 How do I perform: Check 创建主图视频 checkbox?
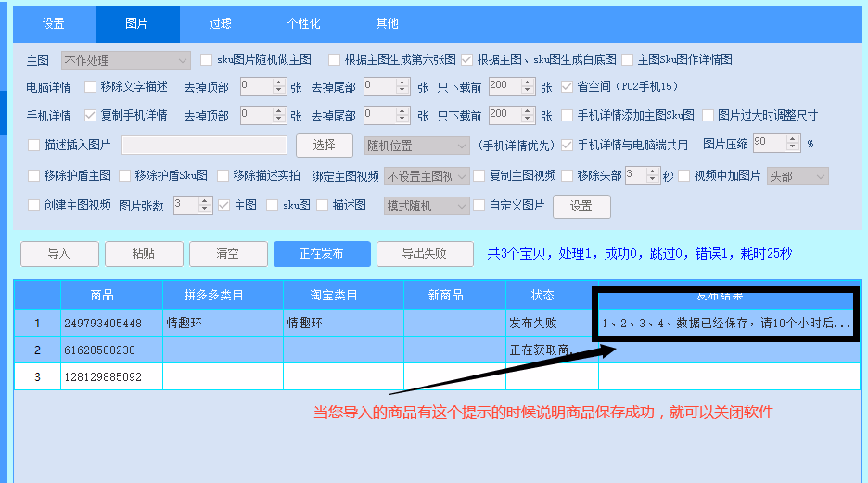pyautogui.click(x=33, y=205)
